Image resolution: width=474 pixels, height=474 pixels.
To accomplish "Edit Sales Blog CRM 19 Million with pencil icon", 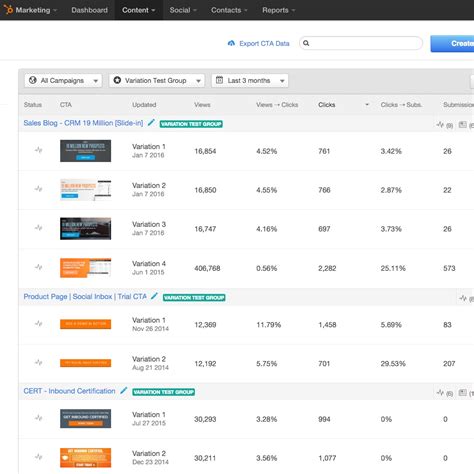I will 151,122.
